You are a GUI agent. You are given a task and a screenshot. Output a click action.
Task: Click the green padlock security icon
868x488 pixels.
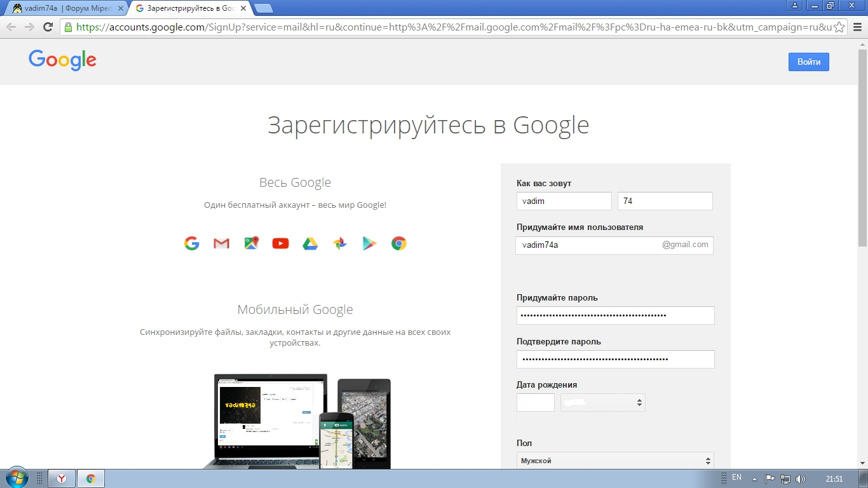[x=68, y=27]
